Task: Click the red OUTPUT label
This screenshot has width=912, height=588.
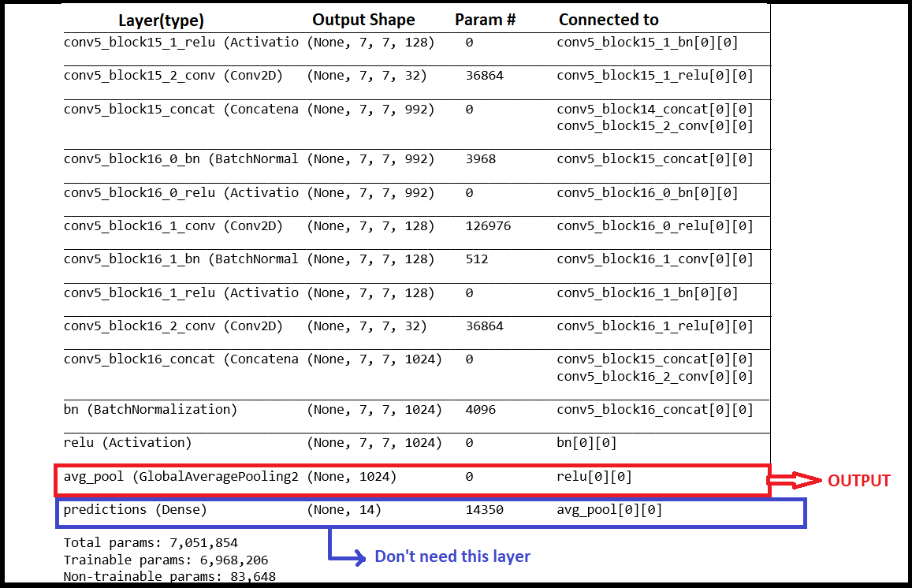Action: point(859,481)
